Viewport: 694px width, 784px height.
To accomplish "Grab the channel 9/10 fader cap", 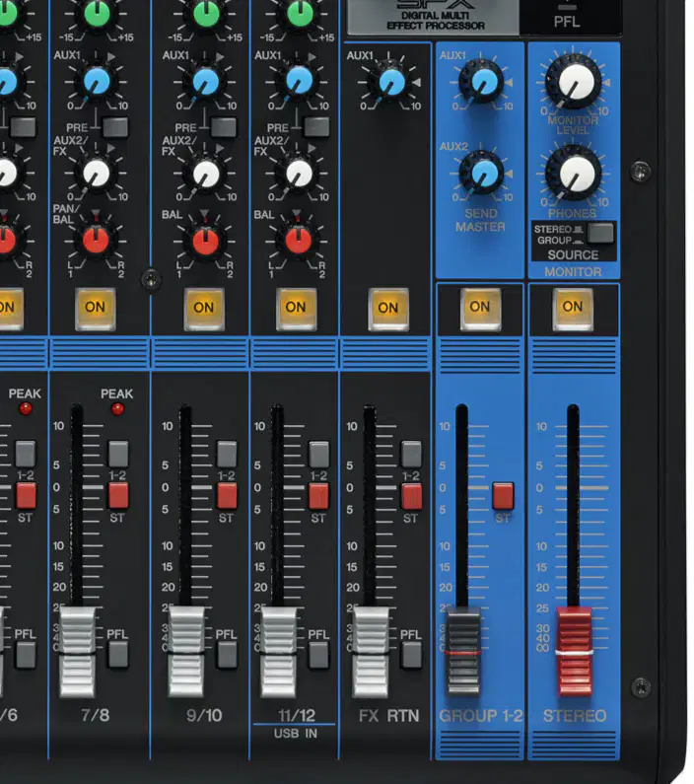I will pos(186,652).
